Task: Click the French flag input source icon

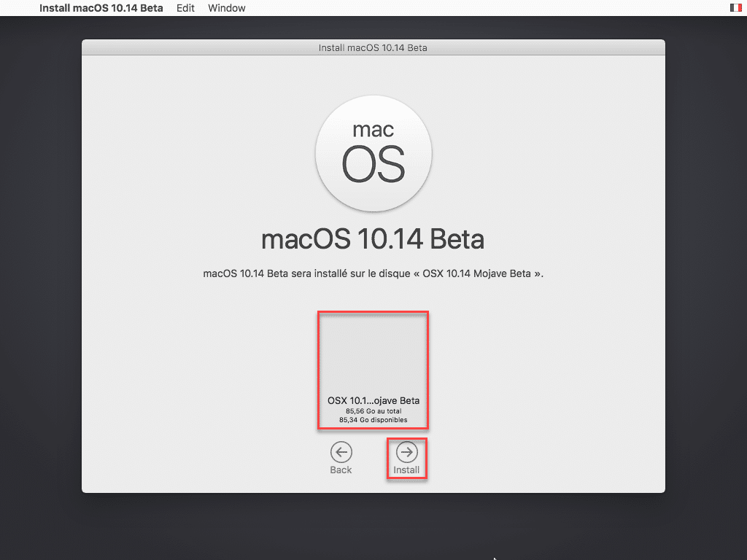Action: 735,7
